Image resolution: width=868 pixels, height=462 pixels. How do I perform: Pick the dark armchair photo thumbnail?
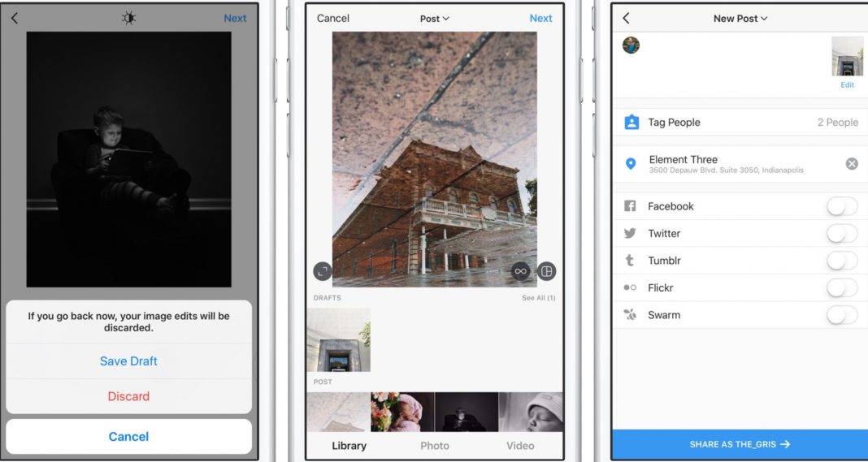[467, 412]
